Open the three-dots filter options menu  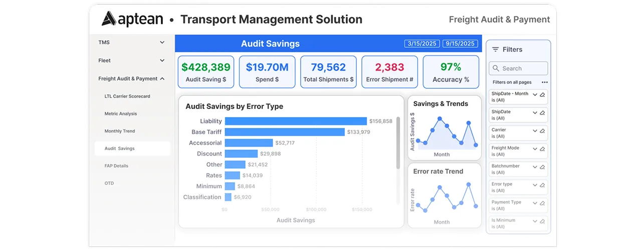(x=544, y=82)
